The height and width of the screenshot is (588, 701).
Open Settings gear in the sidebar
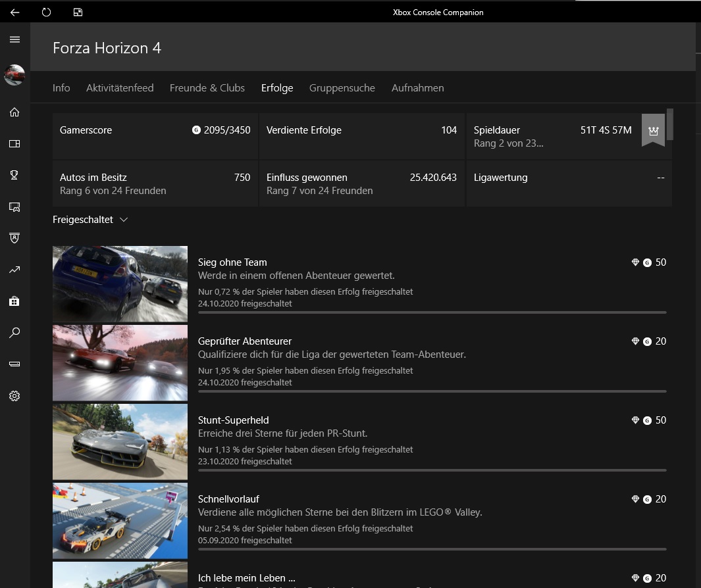14,396
